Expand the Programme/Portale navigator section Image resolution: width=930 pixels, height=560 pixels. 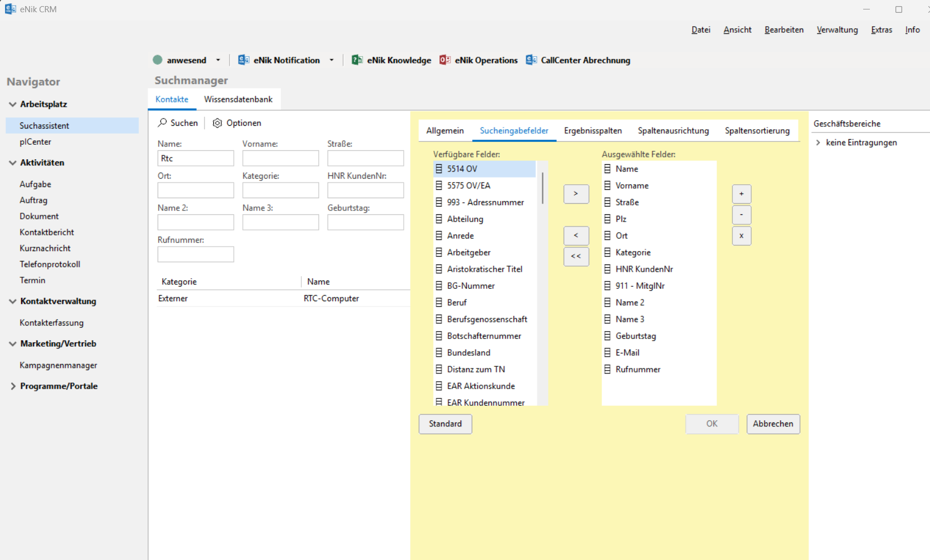point(13,386)
